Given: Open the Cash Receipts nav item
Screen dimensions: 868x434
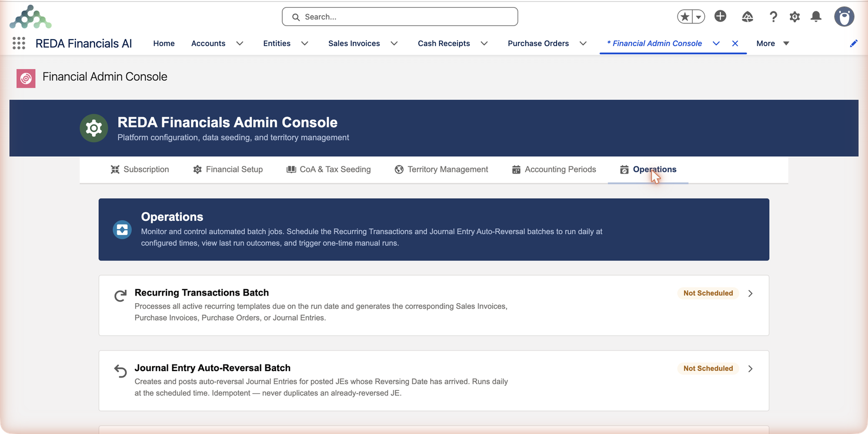Looking at the screenshot, I should [x=444, y=43].
